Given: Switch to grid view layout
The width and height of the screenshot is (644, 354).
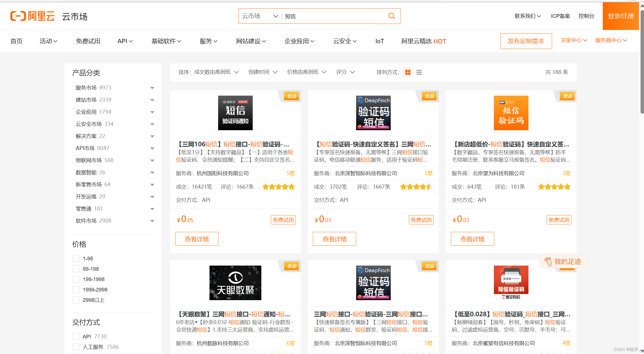Looking at the screenshot, I should click(407, 72).
